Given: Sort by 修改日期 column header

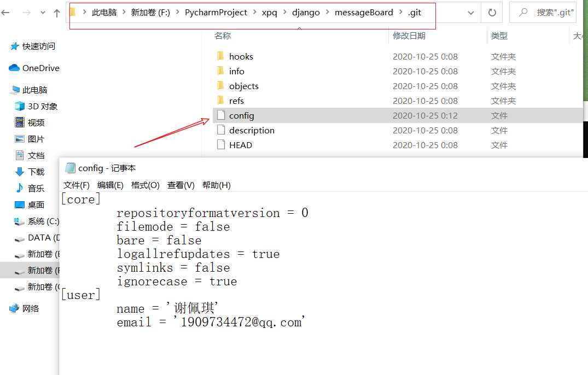Looking at the screenshot, I should [x=409, y=36].
